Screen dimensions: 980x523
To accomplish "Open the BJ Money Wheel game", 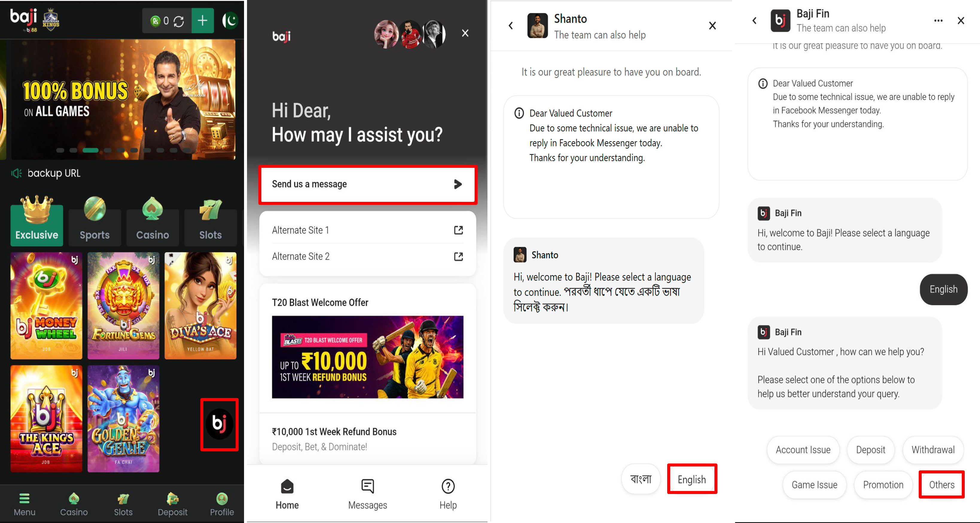I will click(46, 306).
